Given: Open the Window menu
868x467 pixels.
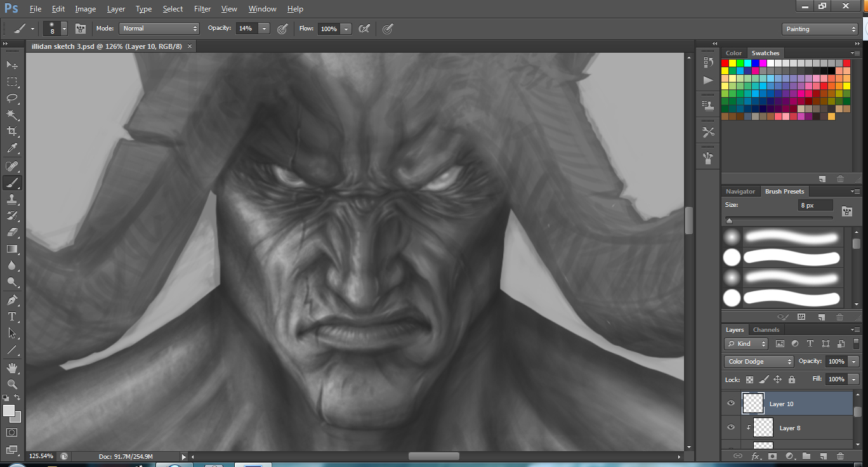Looking at the screenshot, I should [262, 9].
